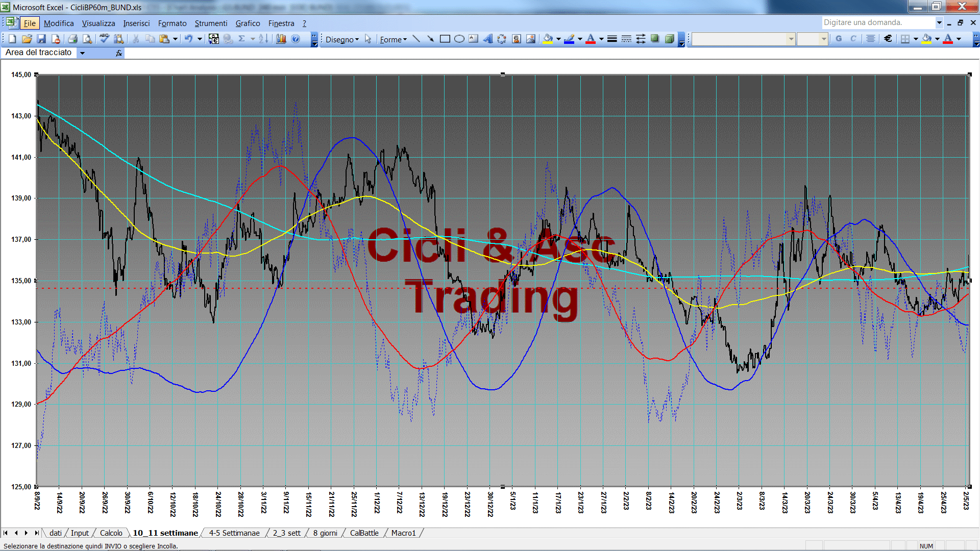Select the Line drawing tool

pyautogui.click(x=416, y=39)
